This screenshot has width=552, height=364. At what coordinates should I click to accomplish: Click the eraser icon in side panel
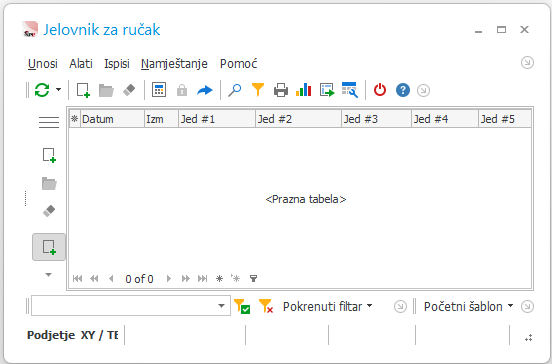[x=49, y=211]
